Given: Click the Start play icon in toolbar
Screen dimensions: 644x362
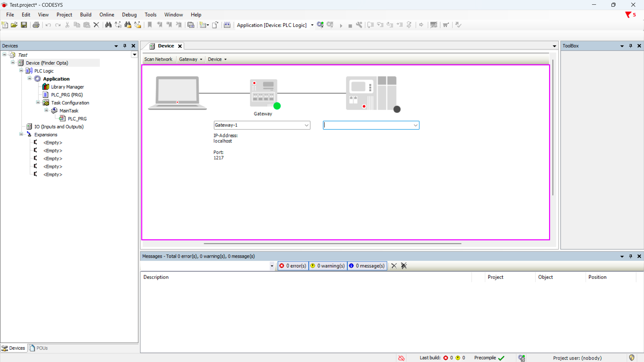Looking at the screenshot, I should [x=341, y=25].
